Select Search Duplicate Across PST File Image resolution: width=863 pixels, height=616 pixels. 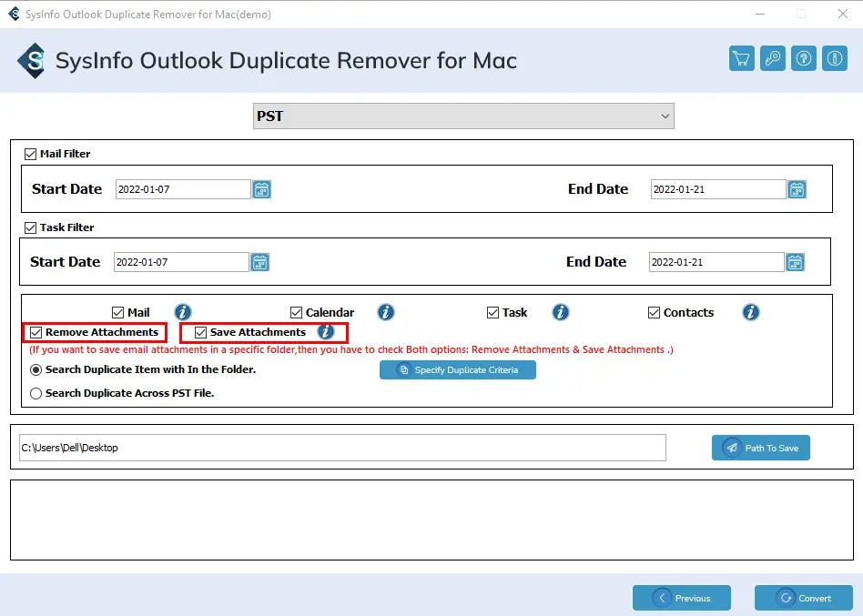(36, 393)
